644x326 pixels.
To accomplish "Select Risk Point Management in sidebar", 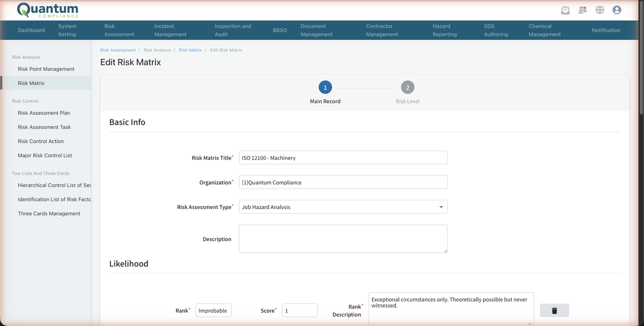I will pyautogui.click(x=46, y=69).
